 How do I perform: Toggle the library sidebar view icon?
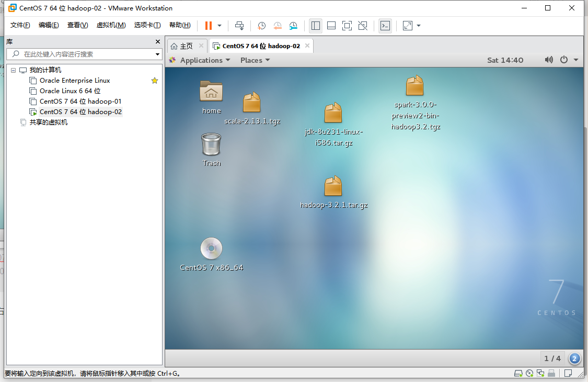[x=316, y=26]
